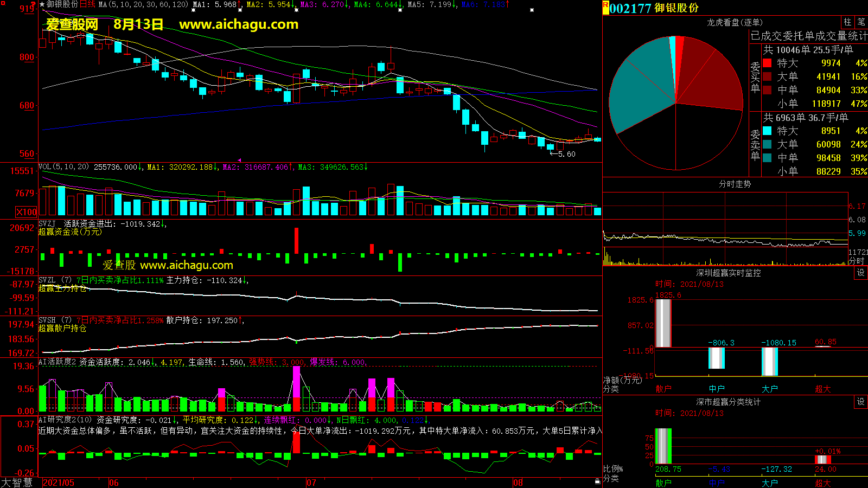
Task: Click the yellow R marker beside stock code
Action: pos(605,8)
